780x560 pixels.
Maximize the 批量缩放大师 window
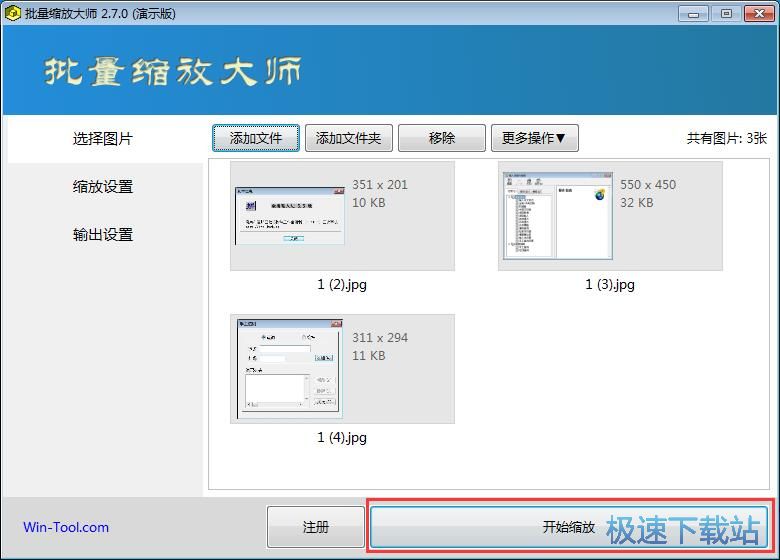[726, 14]
